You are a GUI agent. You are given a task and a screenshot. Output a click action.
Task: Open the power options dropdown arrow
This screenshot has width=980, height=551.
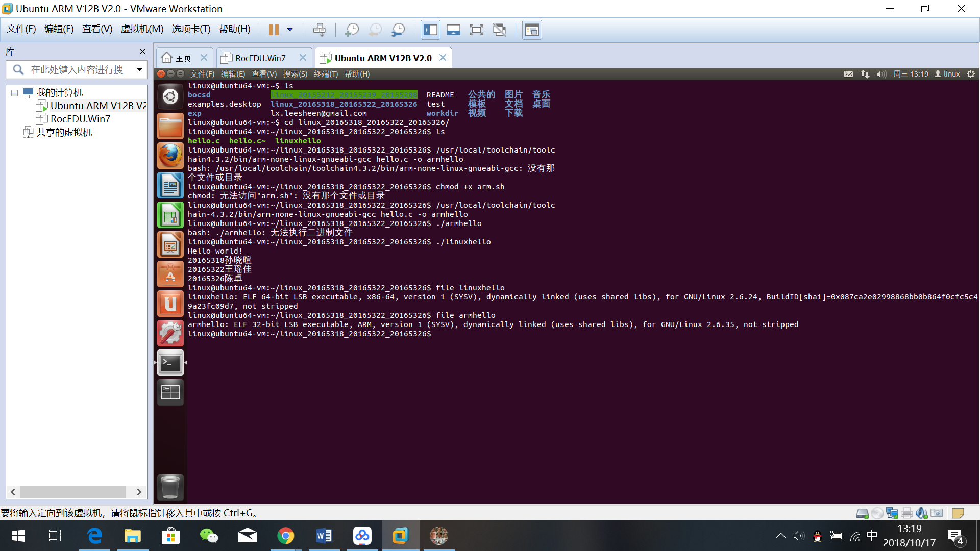point(290,30)
